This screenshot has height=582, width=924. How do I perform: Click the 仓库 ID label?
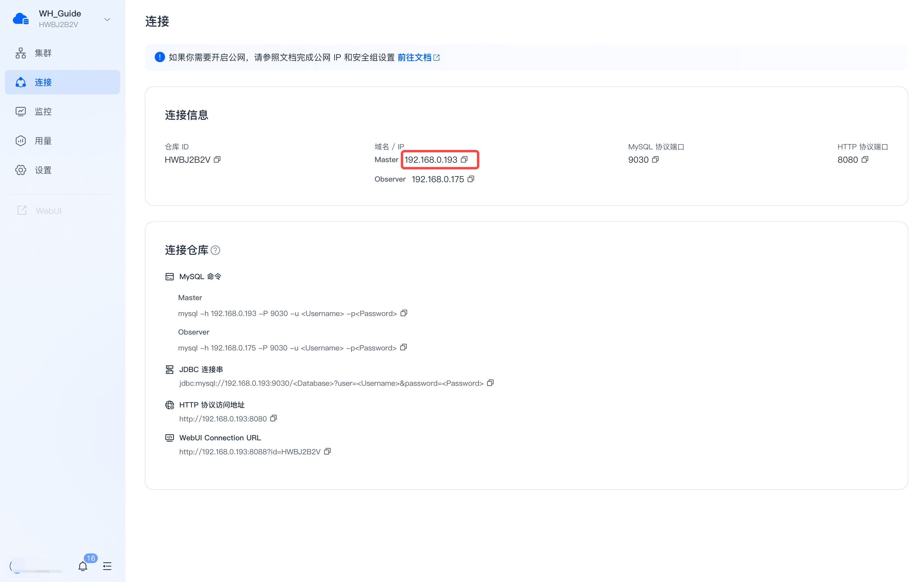[x=177, y=147]
